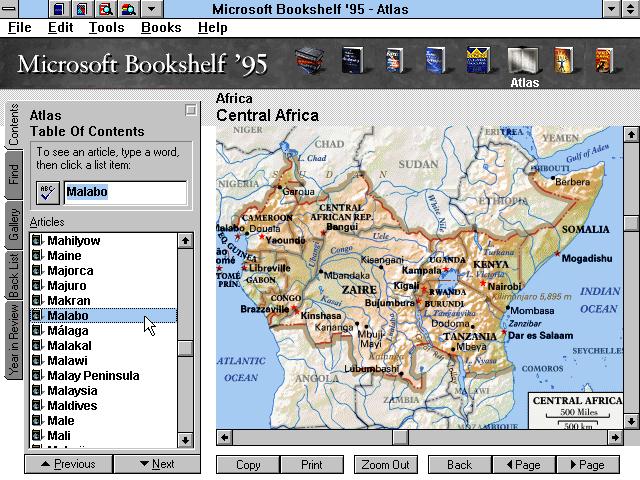Click the panel resize box beside Atlas heading
The width and height of the screenshot is (640, 480).
point(191,110)
